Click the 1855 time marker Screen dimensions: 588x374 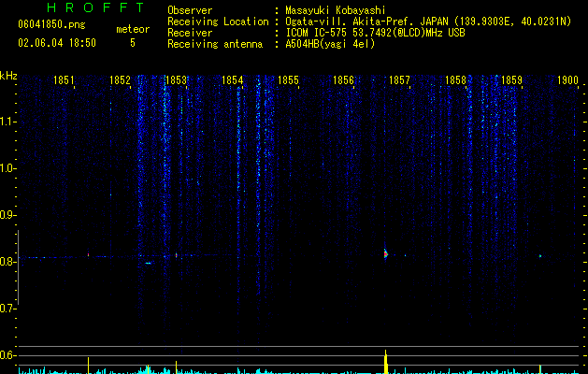pos(288,80)
